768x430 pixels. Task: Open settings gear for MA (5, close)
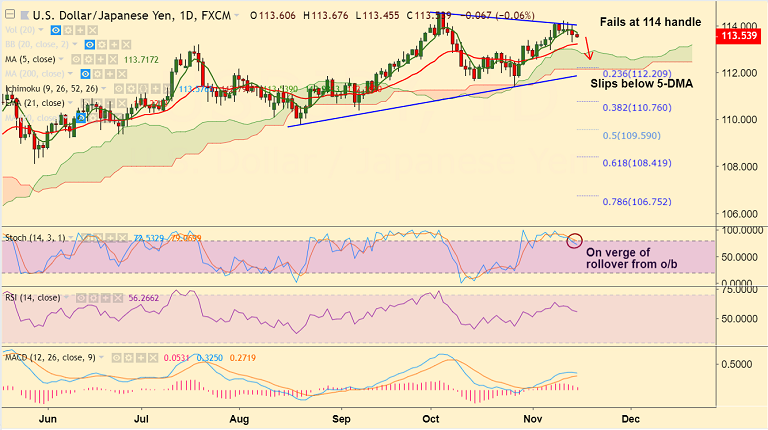(88, 59)
